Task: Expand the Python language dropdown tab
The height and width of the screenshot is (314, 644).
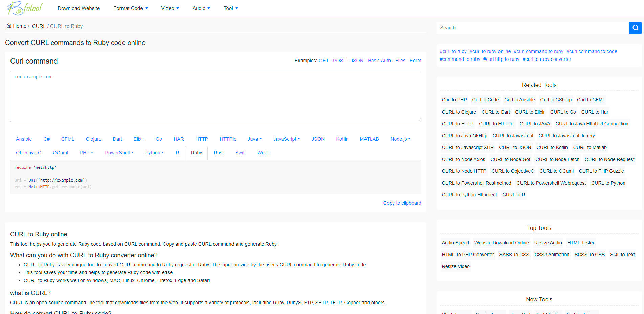Action: [154, 153]
